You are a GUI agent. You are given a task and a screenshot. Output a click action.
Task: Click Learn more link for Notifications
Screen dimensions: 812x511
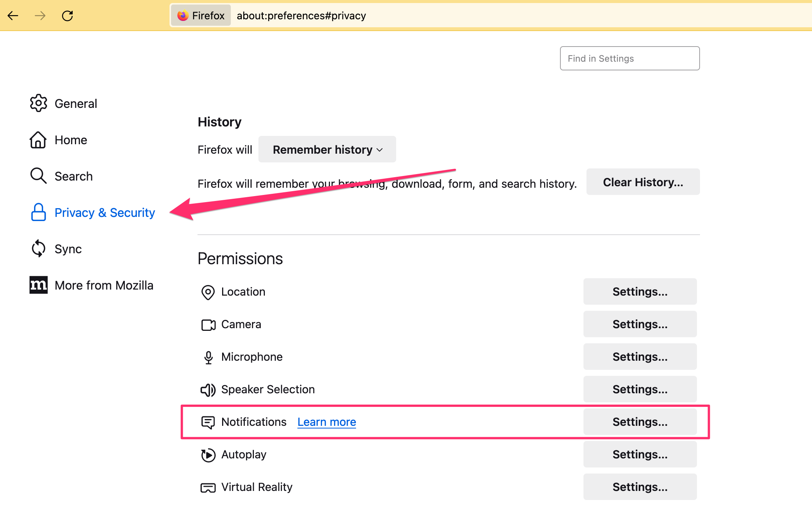point(327,422)
